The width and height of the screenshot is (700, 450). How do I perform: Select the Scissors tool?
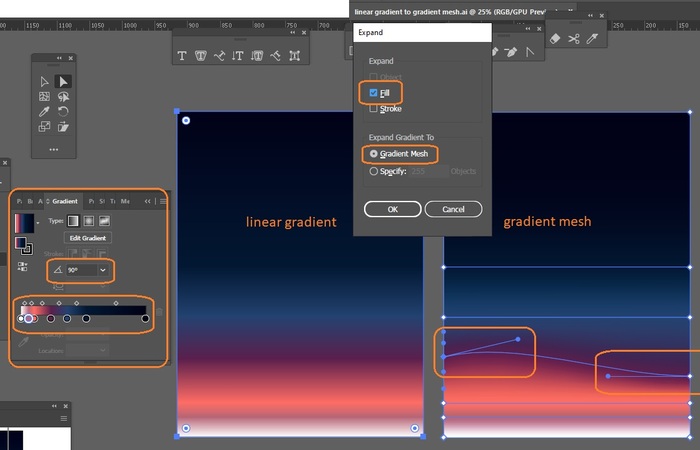tap(574, 39)
